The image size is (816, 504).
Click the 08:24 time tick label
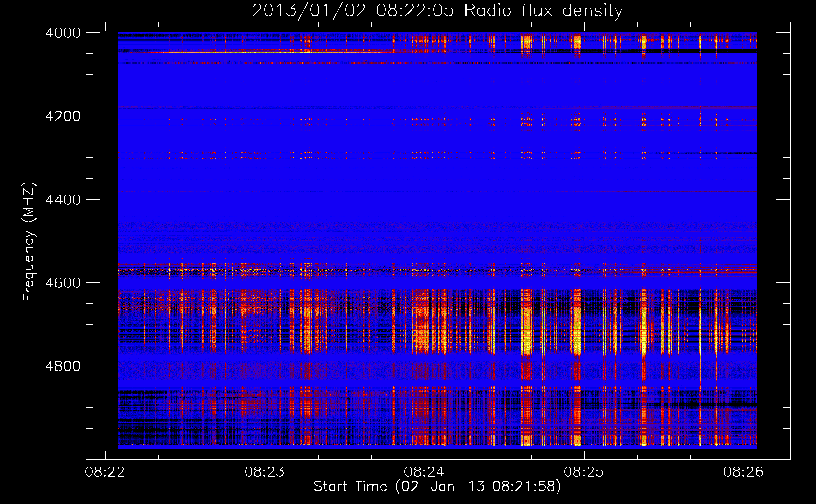[424, 472]
